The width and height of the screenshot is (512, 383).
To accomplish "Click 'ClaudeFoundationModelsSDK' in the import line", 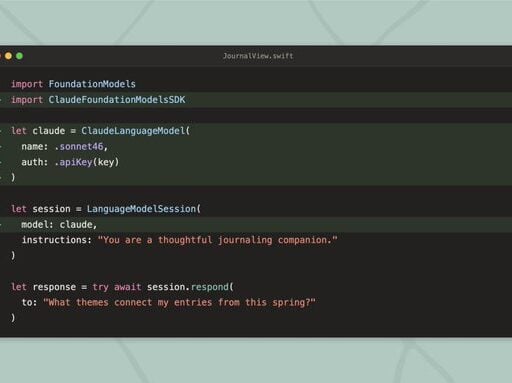I will [117, 100].
